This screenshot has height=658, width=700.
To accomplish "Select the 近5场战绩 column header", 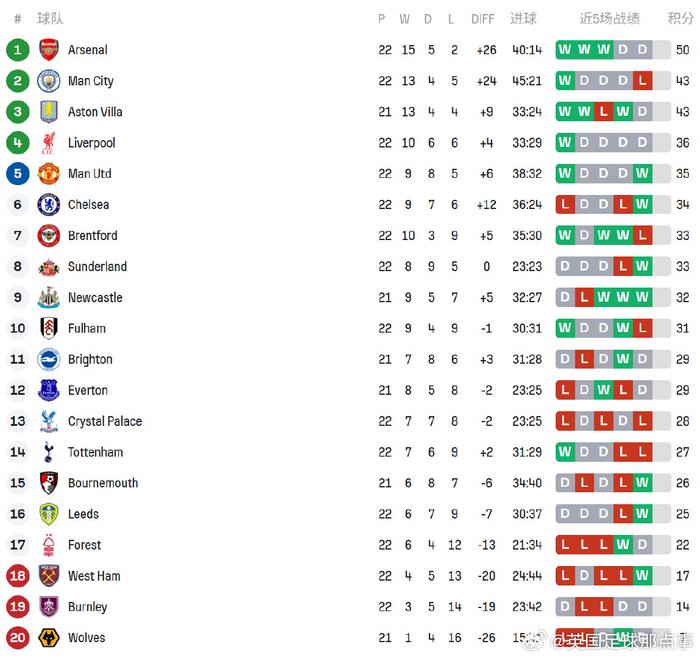I will [x=609, y=19].
